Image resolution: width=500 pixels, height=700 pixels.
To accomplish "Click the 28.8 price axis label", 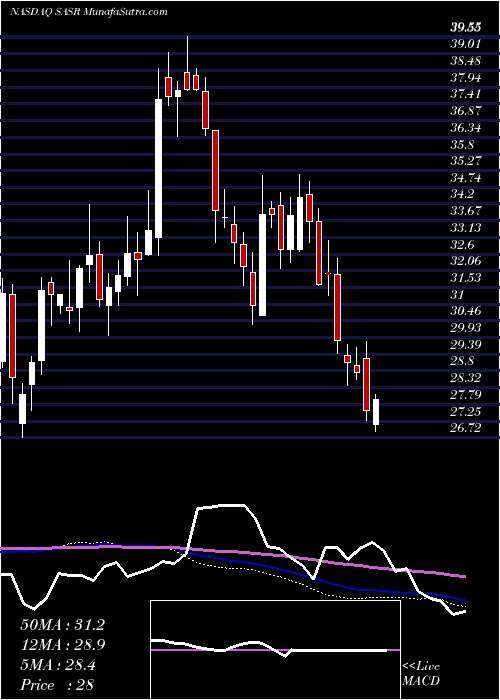I will [462, 361].
